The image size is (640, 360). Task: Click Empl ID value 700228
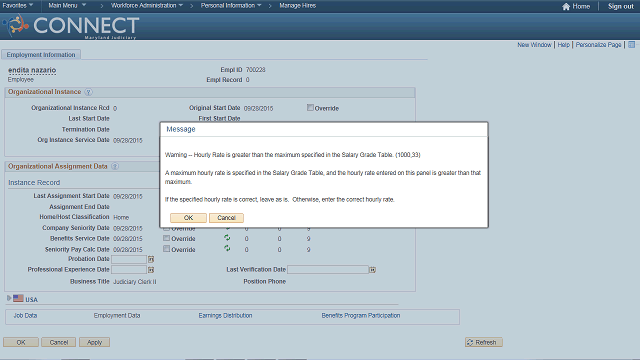[256, 70]
